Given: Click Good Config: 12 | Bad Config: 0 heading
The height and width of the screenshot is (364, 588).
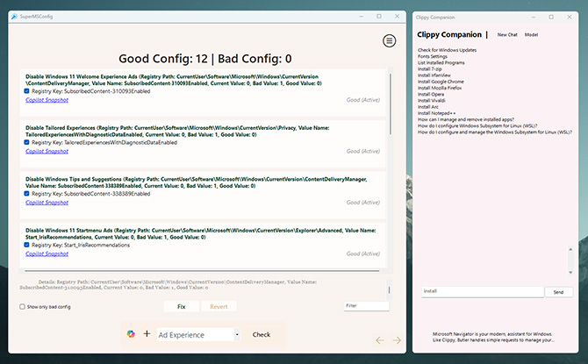Looking at the screenshot, I should point(205,59).
